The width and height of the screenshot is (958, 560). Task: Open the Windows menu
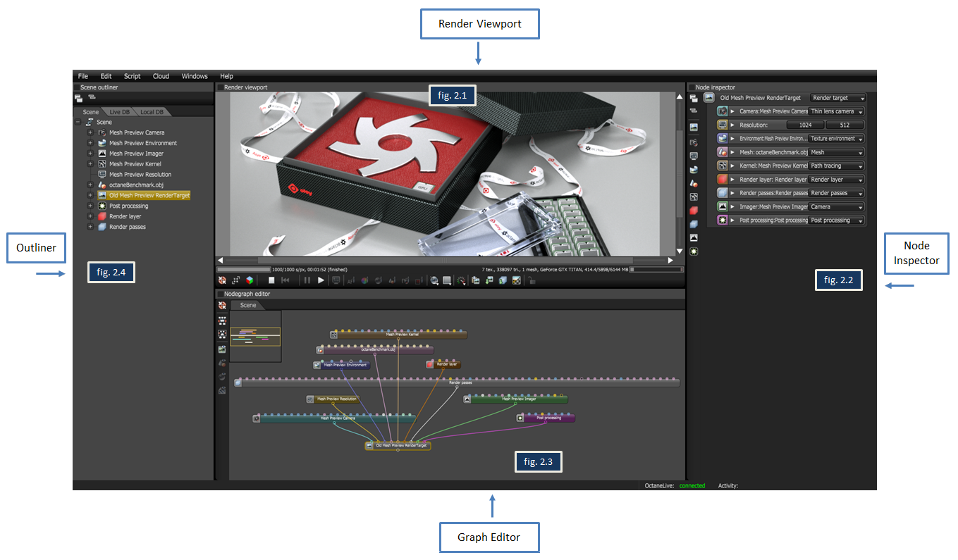pos(195,76)
